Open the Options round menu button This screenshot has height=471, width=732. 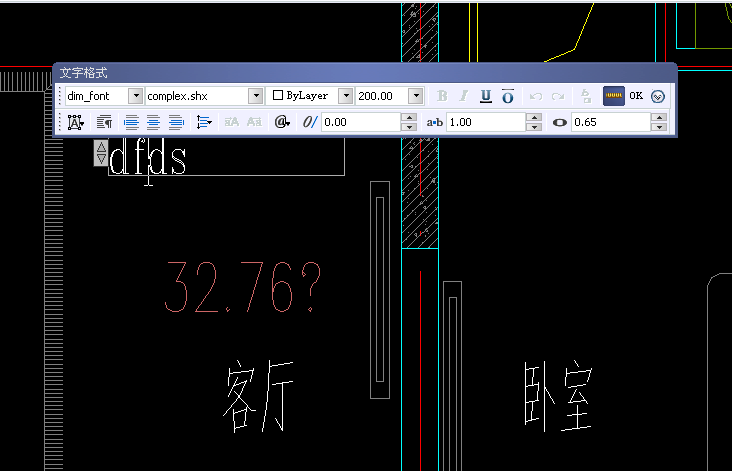(658, 97)
